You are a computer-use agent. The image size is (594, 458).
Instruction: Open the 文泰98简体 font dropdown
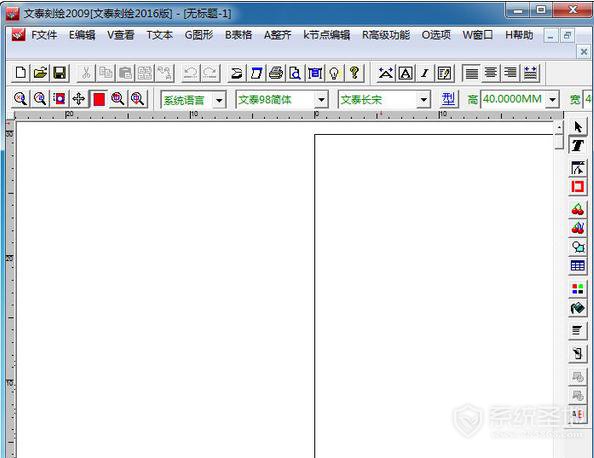[321, 100]
